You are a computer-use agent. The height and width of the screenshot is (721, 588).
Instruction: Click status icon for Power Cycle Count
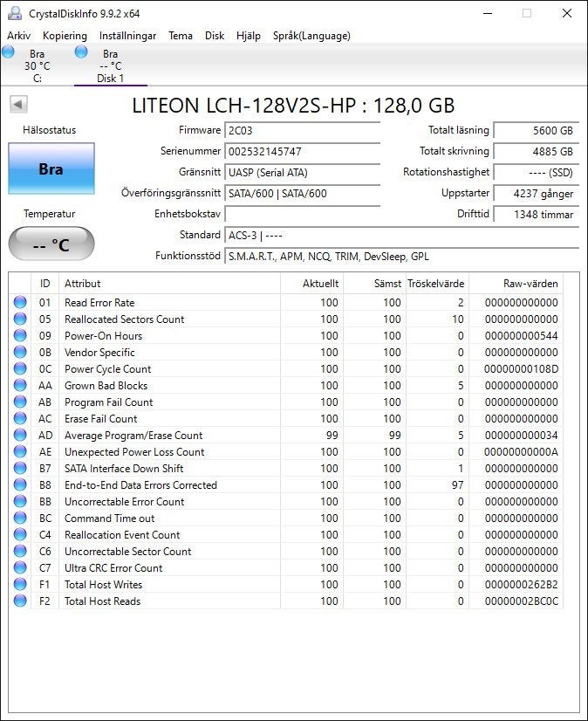(20, 368)
